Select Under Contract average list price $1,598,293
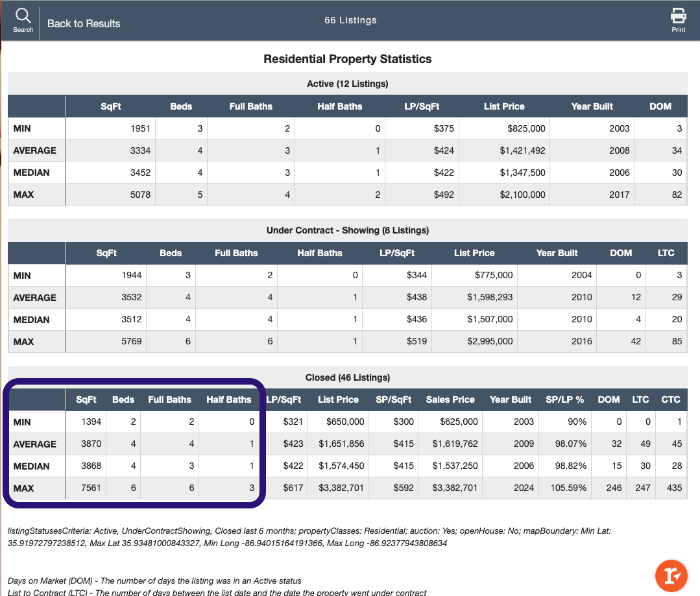 tap(490, 297)
